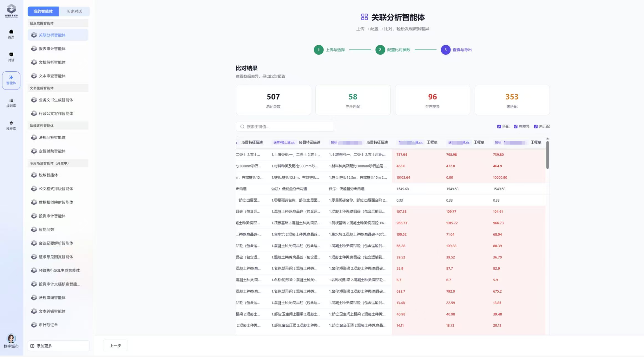Image resolution: width=644 pixels, height=357 pixels.
Task: Click the icon beside 报表审计智能体
Action: pyautogui.click(x=34, y=49)
